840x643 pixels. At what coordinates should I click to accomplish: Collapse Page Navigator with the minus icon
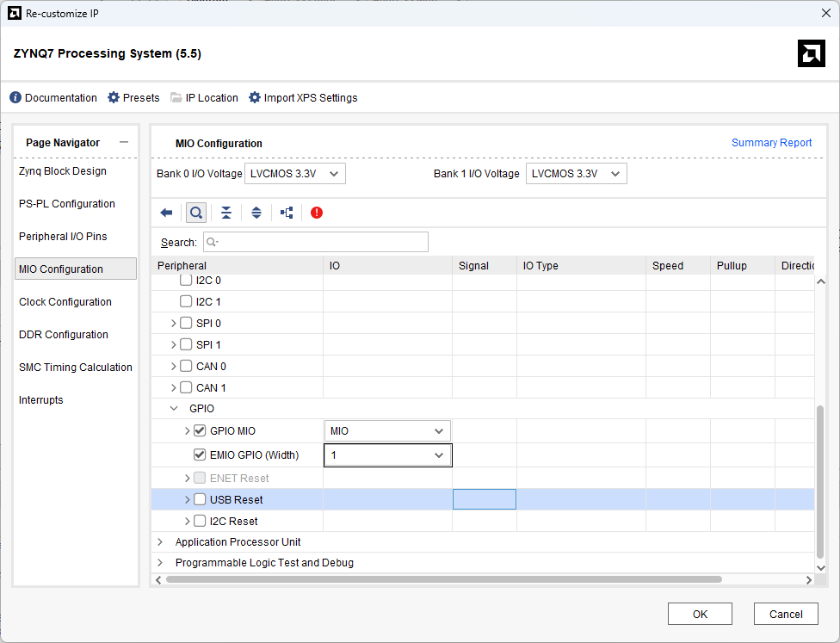pyautogui.click(x=124, y=143)
